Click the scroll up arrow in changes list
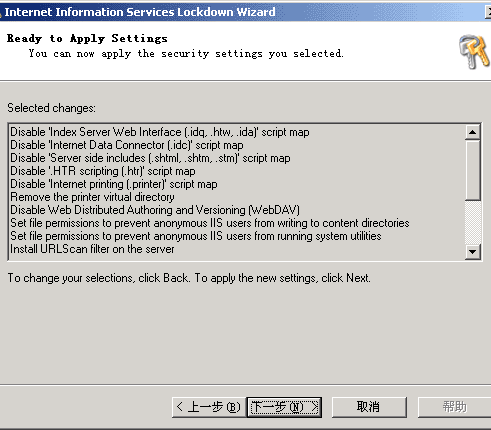491x430 pixels. 472,132
